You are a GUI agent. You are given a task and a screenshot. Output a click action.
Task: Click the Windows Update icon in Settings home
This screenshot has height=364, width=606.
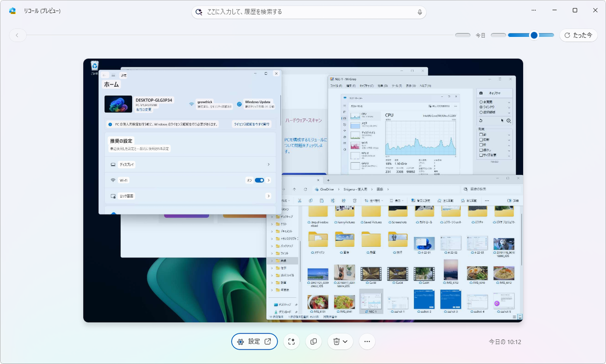[239, 104]
